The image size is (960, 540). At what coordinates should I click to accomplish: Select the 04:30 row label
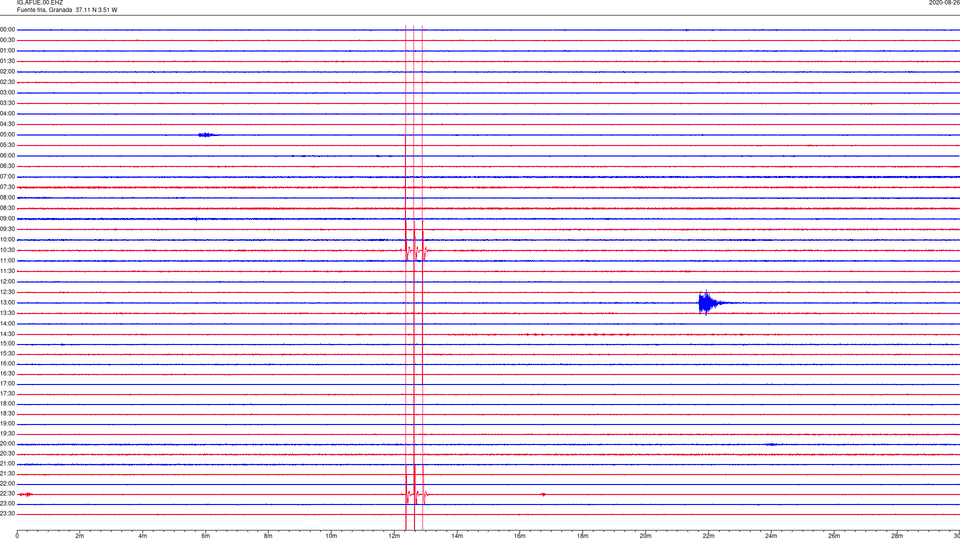coord(8,124)
